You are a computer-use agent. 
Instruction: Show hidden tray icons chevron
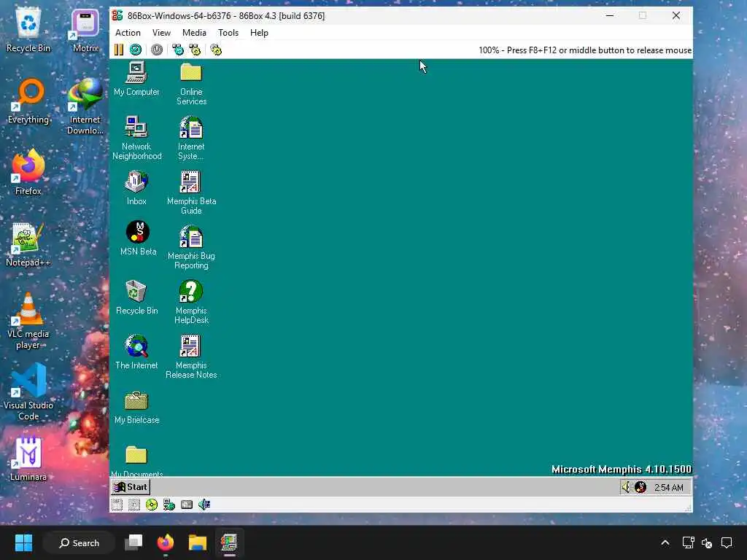point(665,542)
